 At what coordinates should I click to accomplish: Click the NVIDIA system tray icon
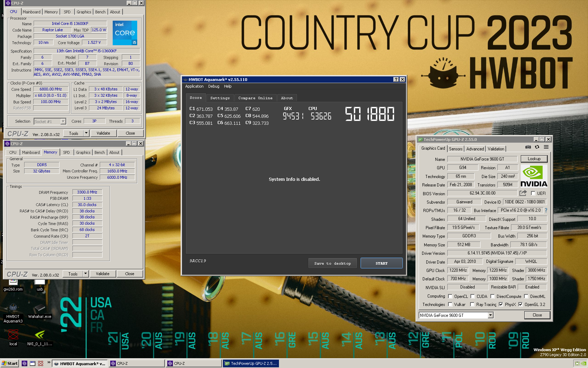pyautogui.click(x=583, y=363)
